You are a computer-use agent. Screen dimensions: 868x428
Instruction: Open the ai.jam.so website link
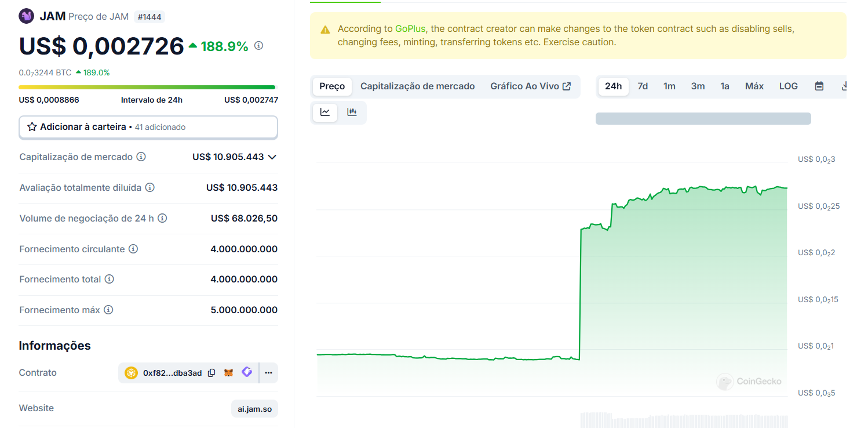tap(254, 409)
